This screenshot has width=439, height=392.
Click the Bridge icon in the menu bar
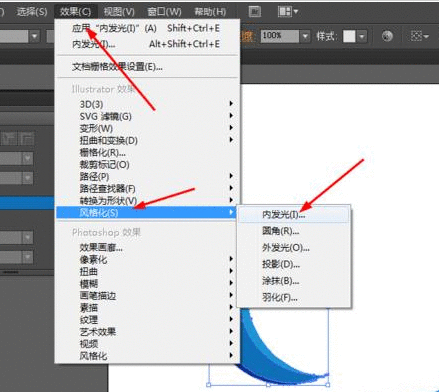point(255,12)
